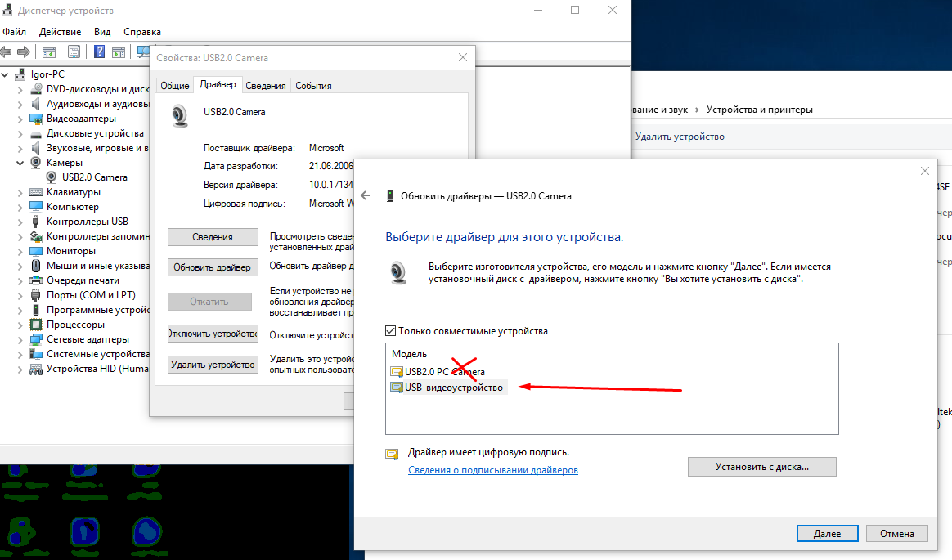Select the Драйвер tab
Screen dimensions: 952x560
click(218, 84)
